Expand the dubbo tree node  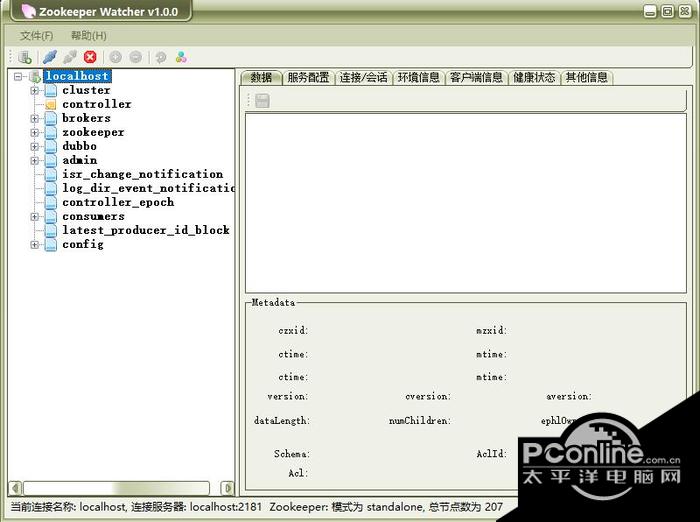coord(34,147)
